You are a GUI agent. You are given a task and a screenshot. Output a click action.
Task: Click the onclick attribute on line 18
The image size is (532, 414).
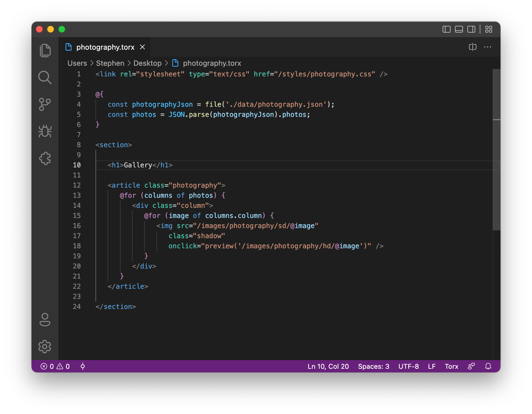pos(270,246)
